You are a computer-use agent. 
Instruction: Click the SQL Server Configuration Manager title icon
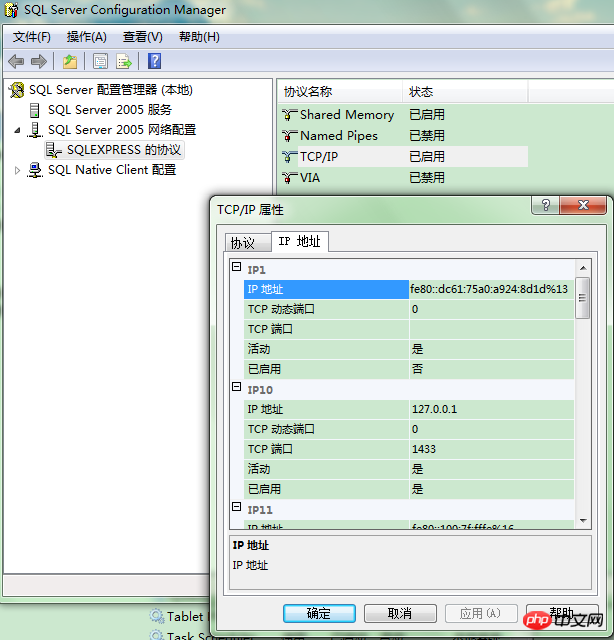coord(11,10)
